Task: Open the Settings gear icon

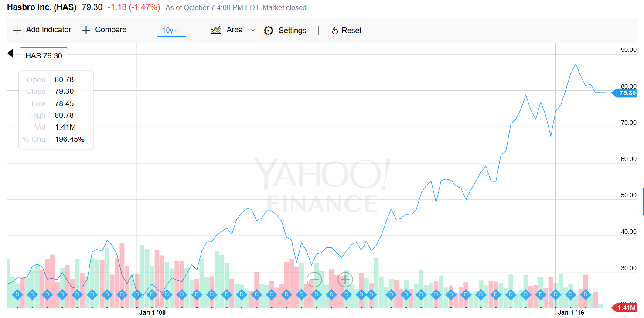Action: pyautogui.click(x=269, y=31)
